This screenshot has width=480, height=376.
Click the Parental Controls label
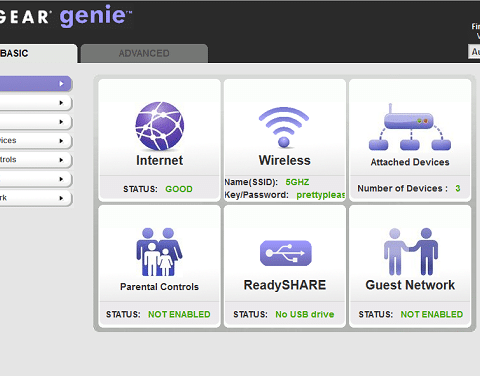(x=159, y=287)
